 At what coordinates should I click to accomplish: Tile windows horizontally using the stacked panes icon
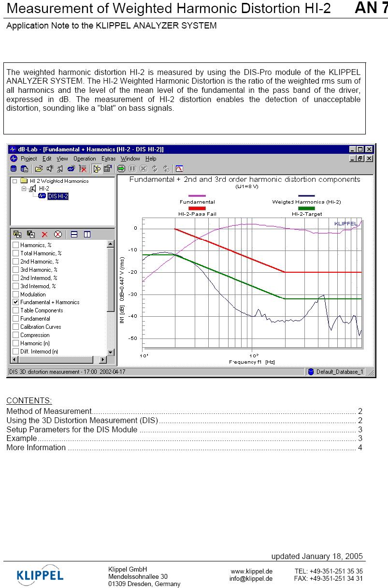point(74,234)
